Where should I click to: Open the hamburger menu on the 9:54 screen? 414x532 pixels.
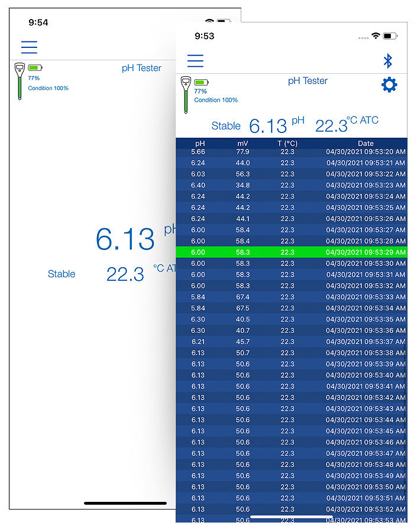point(29,47)
